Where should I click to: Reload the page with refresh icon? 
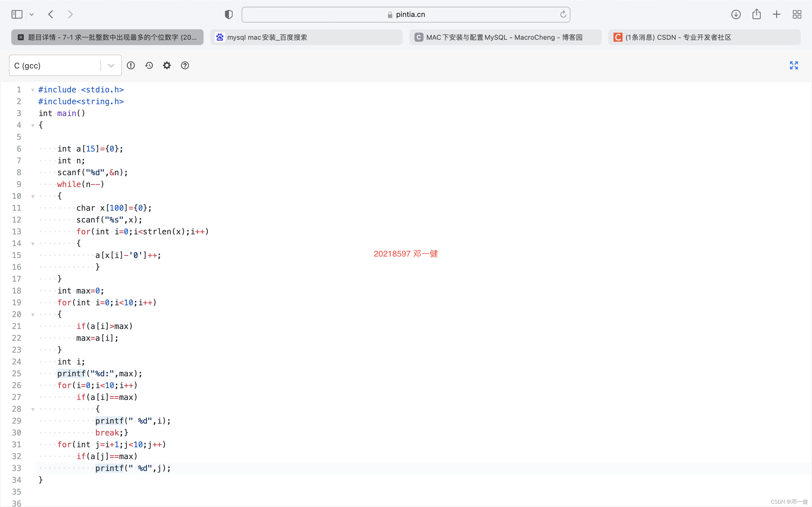click(x=563, y=14)
